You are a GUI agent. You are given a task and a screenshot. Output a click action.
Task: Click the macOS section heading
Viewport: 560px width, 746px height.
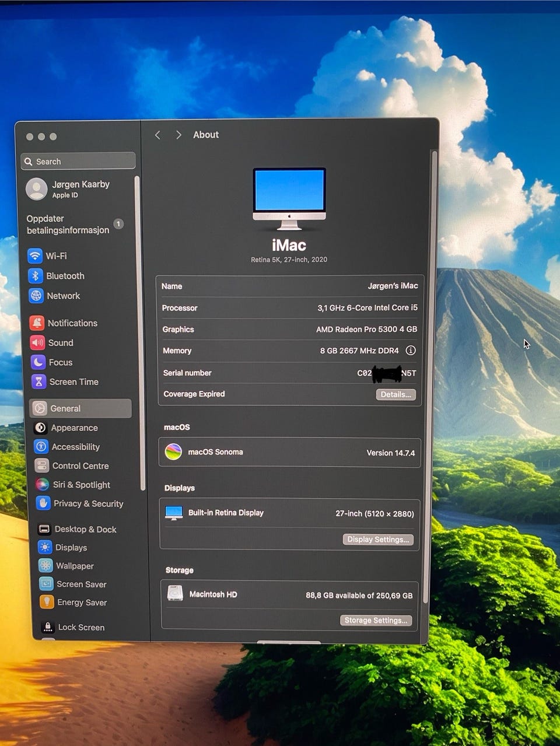[177, 427]
